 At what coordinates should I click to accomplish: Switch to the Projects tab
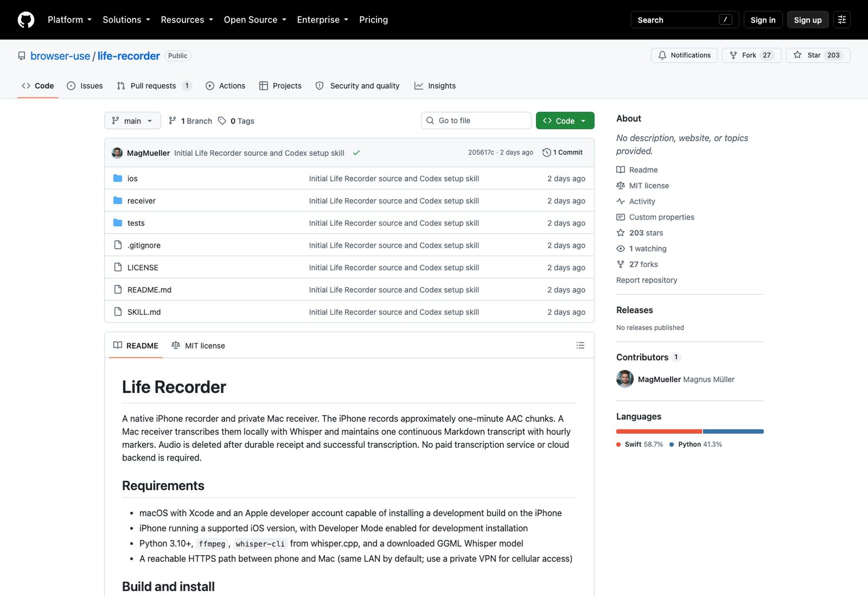pos(280,86)
